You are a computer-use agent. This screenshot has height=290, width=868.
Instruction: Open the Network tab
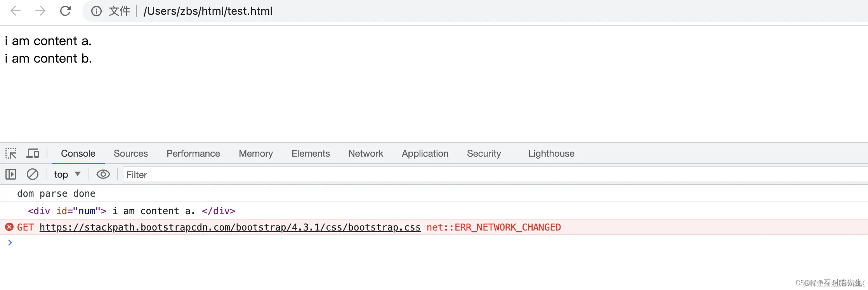(x=366, y=154)
